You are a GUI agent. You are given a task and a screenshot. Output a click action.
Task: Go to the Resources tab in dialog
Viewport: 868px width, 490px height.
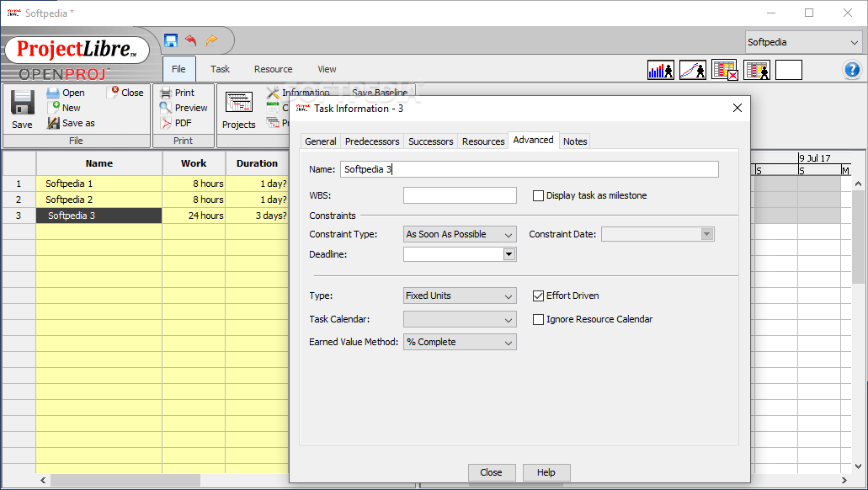click(x=483, y=141)
